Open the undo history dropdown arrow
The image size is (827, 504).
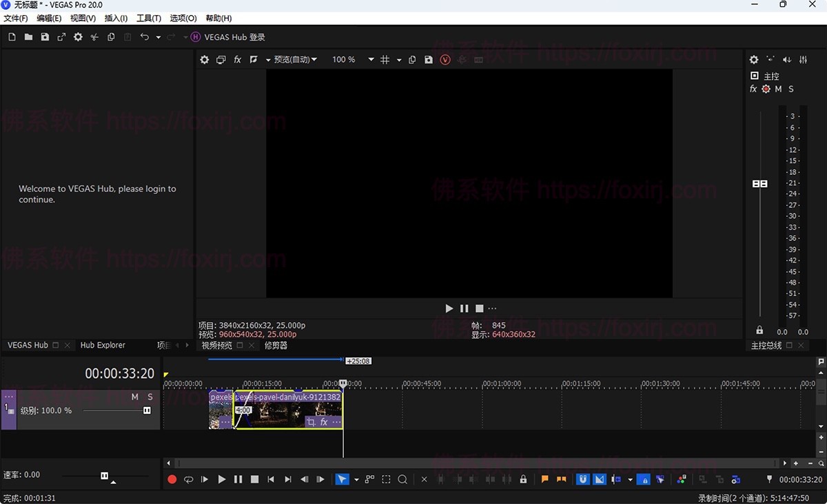pos(159,37)
